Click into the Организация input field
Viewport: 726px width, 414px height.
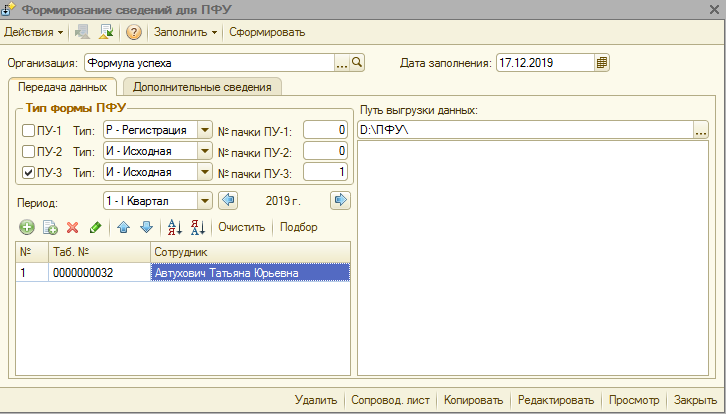pyautogui.click(x=209, y=63)
